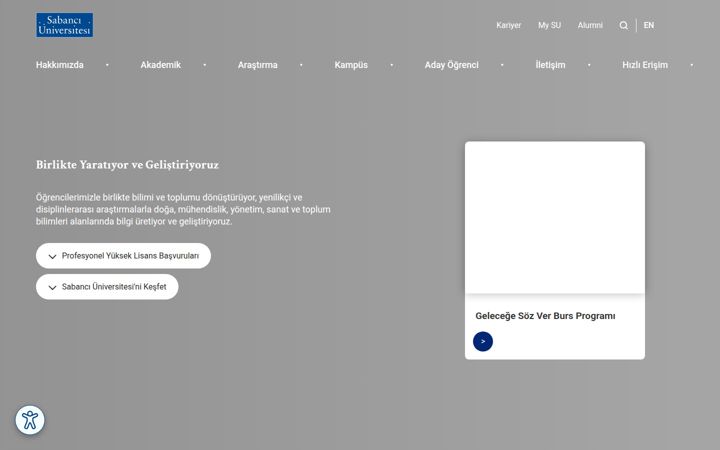
Task: Click the Birlikte Yaratıyor ve Geliştiriyoruz heading
Action: [x=127, y=165]
